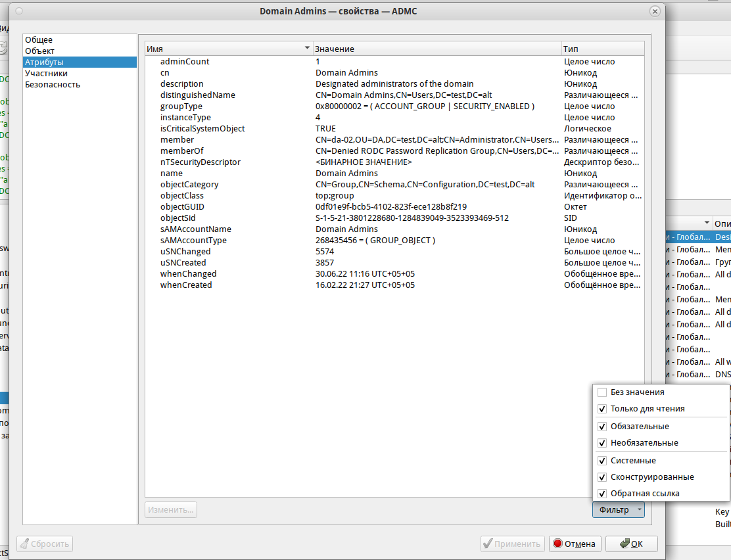Uncheck Только для чтения filter option

click(x=602, y=409)
